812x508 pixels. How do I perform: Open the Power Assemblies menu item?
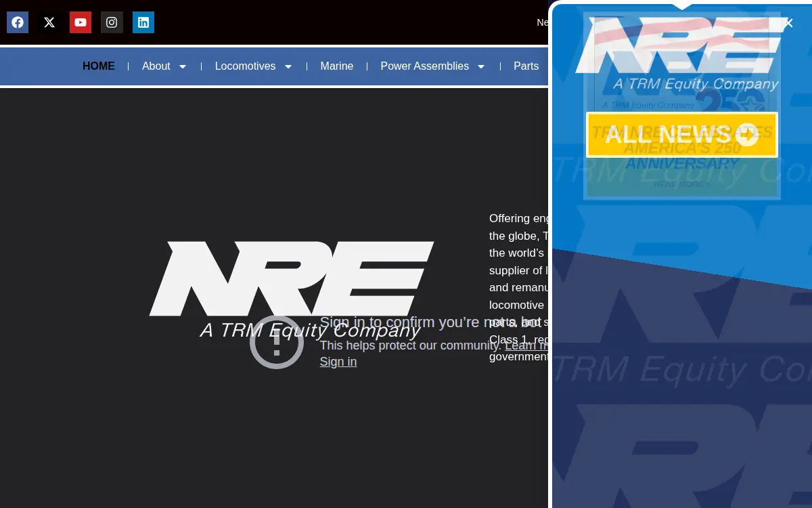pyautogui.click(x=425, y=66)
